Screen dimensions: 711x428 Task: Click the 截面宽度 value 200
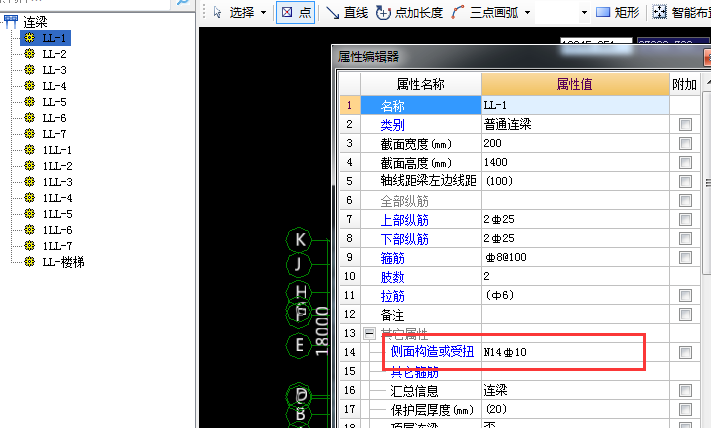(575, 143)
